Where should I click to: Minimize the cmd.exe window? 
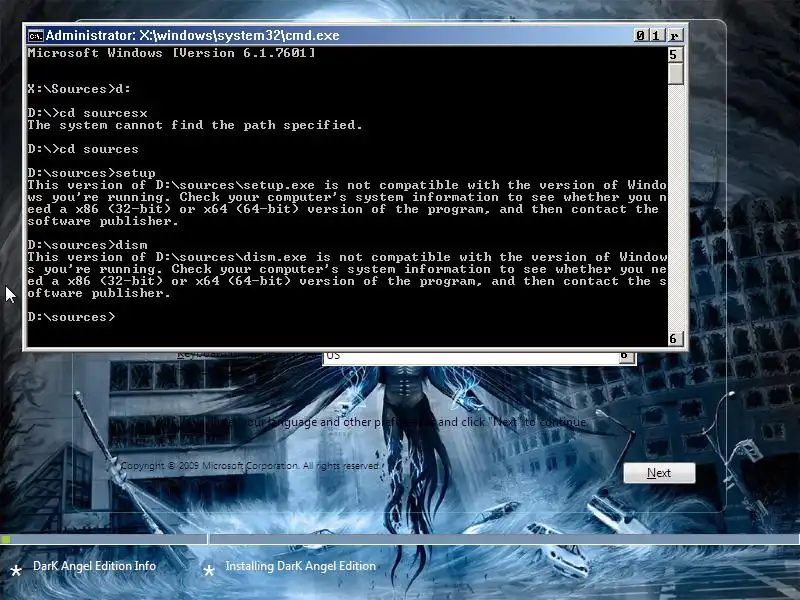tap(641, 36)
